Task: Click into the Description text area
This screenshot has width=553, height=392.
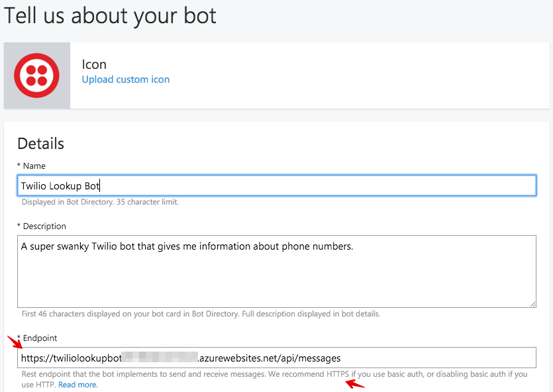Action: pyautogui.click(x=277, y=271)
